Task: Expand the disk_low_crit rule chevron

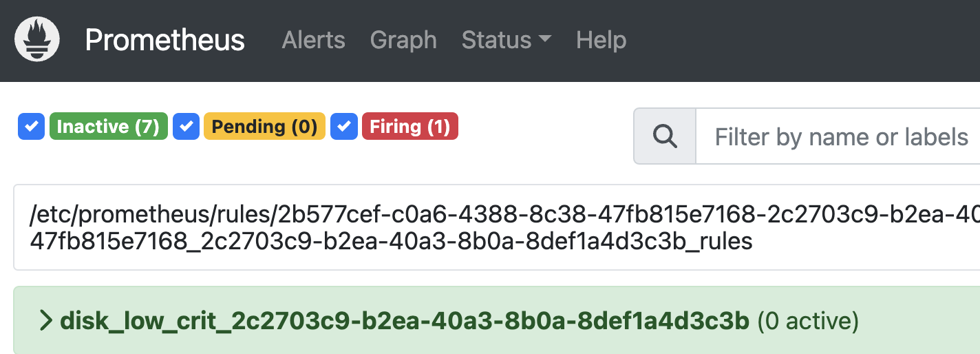Action: point(46,320)
